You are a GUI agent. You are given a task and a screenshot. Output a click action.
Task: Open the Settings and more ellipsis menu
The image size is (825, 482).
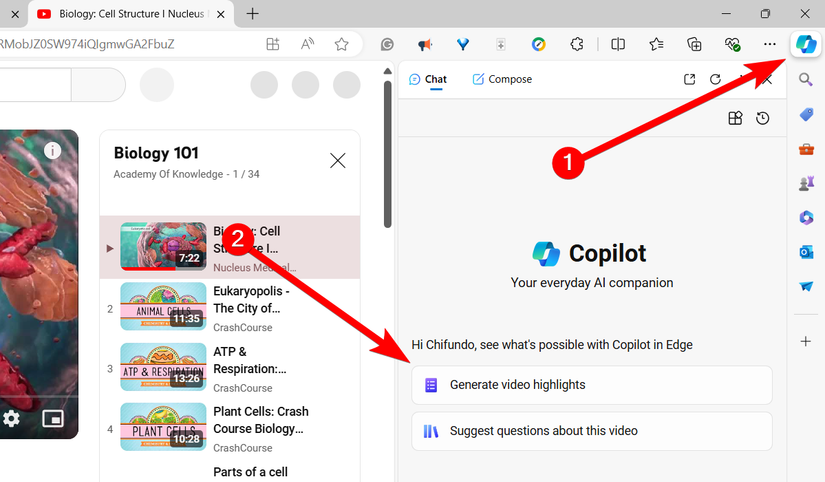pyautogui.click(x=770, y=44)
